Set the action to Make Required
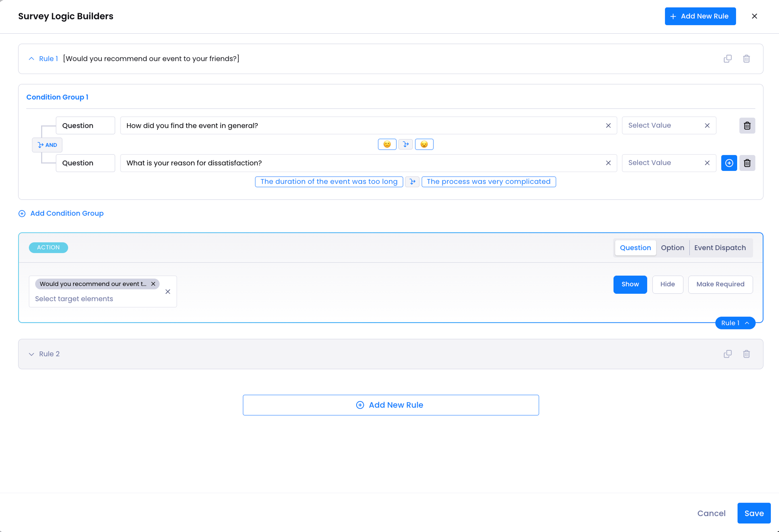This screenshot has height=532, width=779. [720, 284]
